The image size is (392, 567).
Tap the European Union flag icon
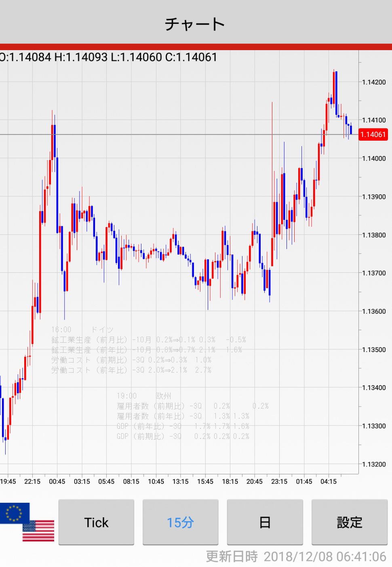(x=15, y=513)
